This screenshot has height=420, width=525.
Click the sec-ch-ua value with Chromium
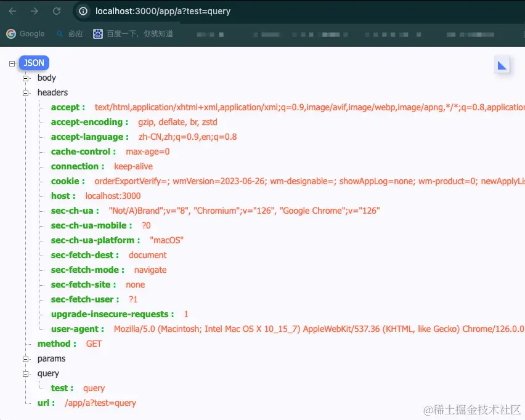[244, 211]
